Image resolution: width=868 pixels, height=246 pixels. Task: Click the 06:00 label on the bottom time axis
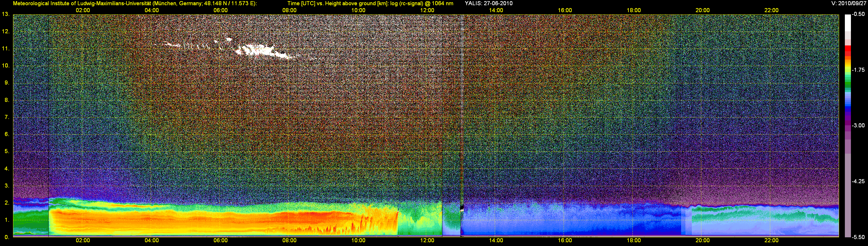(221, 241)
